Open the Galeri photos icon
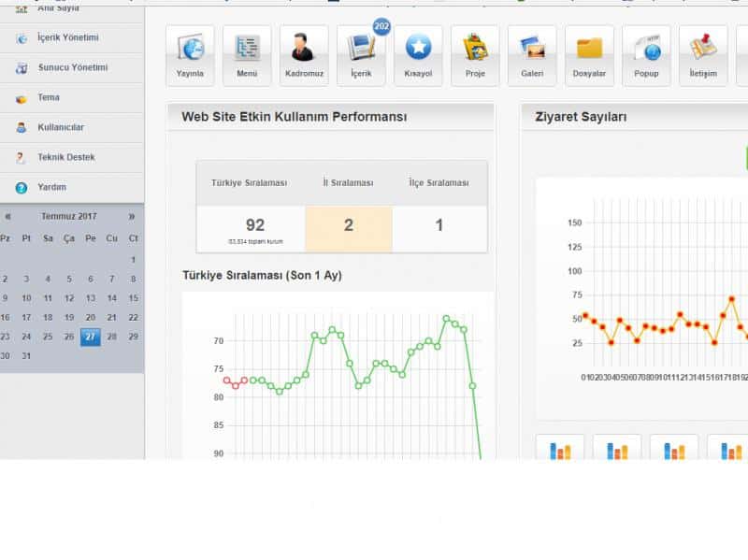 (532, 55)
